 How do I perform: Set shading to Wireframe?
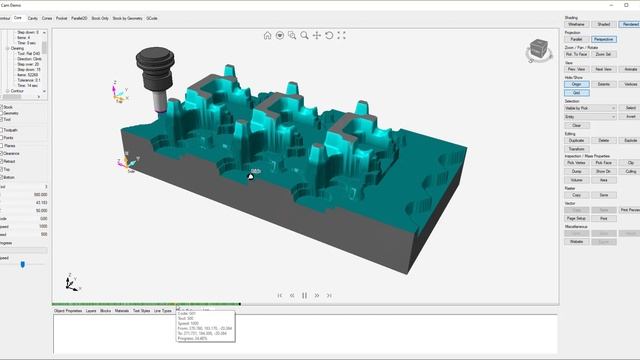pos(576,24)
